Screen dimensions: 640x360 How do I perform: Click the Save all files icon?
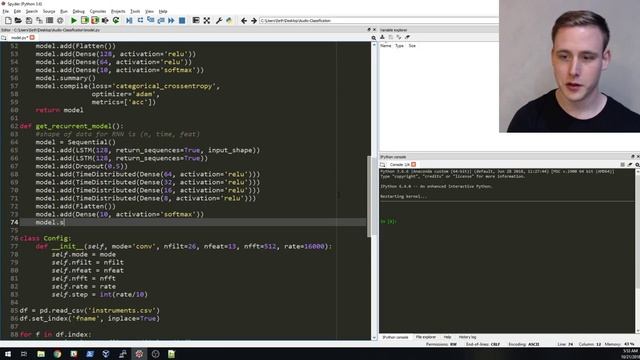(x=39, y=20)
